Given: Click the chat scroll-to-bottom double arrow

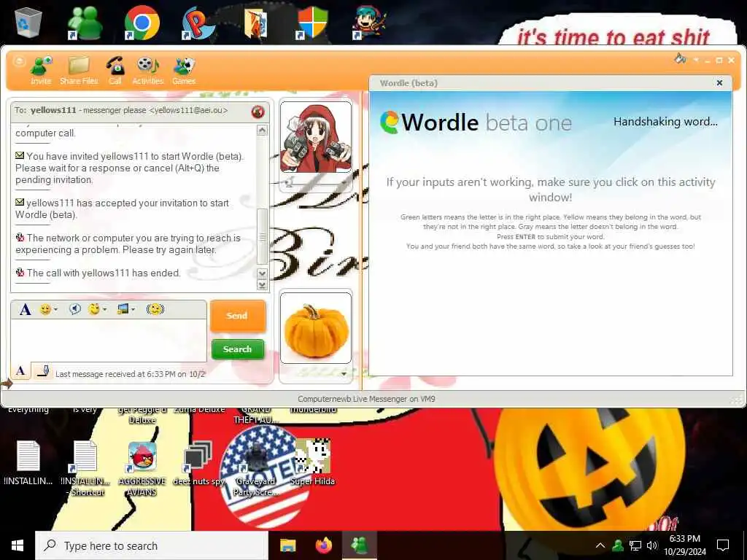Looking at the screenshot, I should click(262, 285).
